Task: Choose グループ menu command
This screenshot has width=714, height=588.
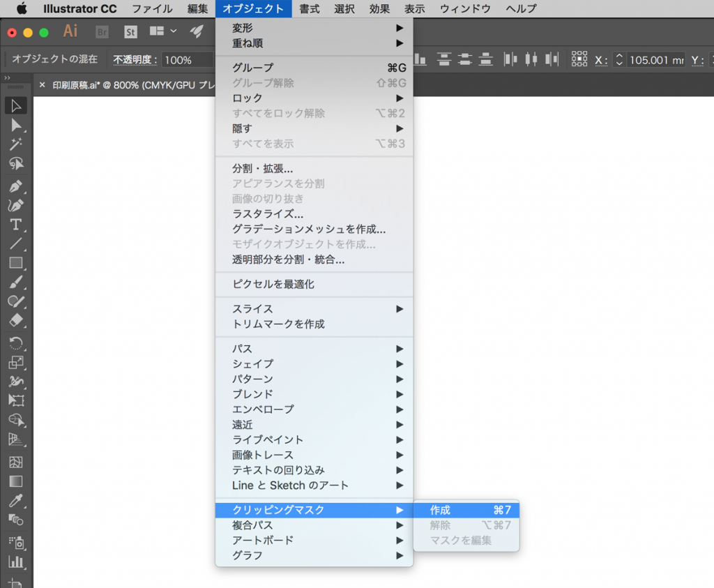Action: coord(314,68)
